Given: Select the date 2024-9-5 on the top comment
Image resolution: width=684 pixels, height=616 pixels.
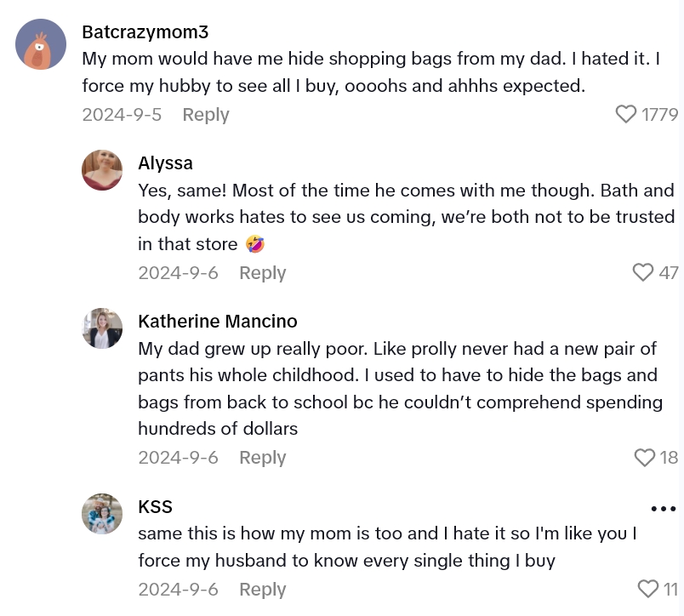Looking at the screenshot, I should click(x=122, y=114).
